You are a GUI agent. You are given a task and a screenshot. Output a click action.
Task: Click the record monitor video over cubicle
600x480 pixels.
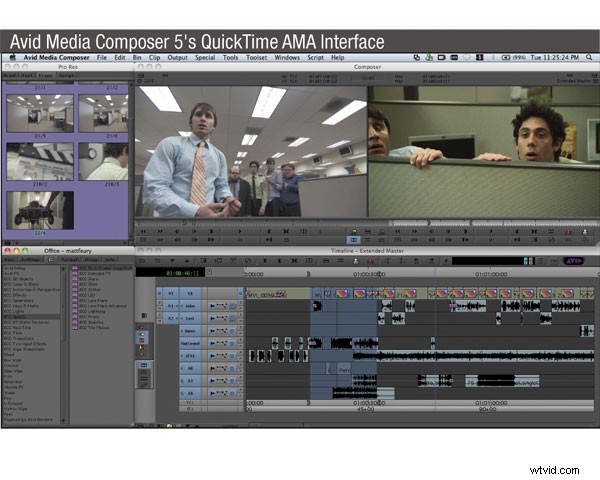point(483,151)
